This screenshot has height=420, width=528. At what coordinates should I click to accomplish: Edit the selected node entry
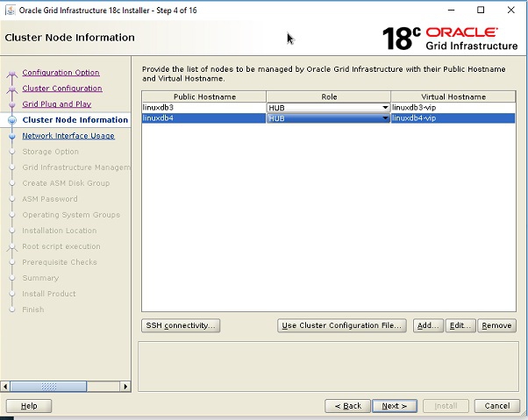(460, 326)
